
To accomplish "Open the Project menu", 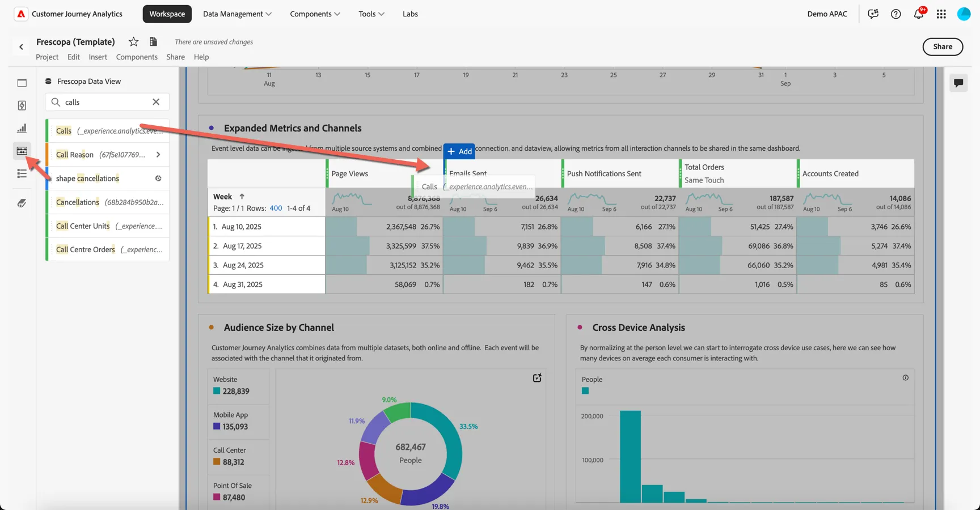I will click(47, 57).
